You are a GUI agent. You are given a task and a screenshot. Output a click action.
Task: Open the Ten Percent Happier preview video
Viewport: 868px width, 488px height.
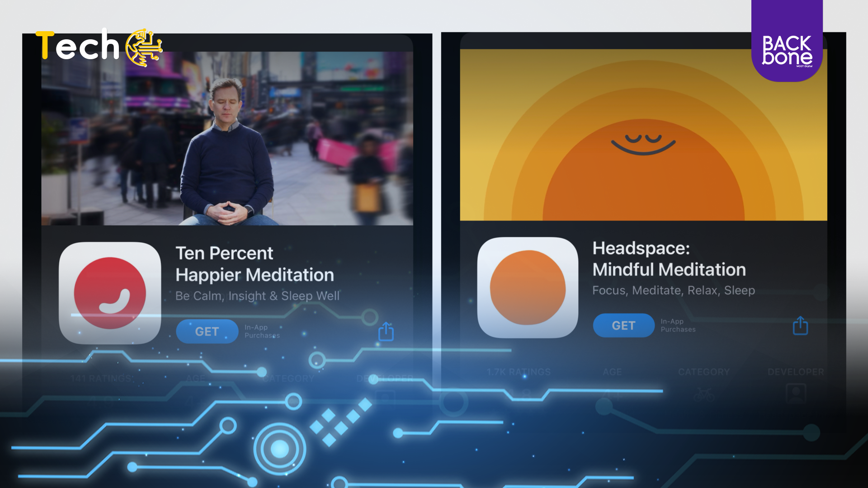click(227, 138)
